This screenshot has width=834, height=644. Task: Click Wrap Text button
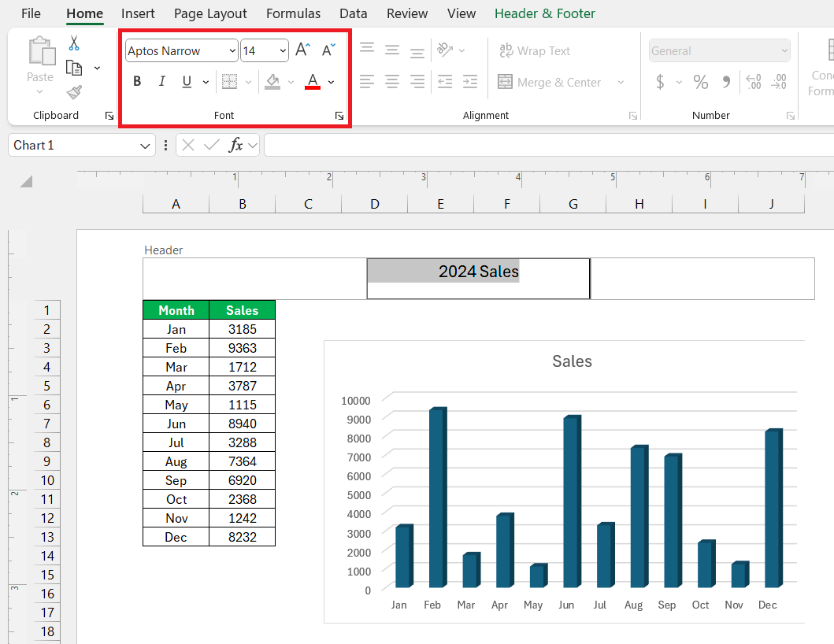click(x=535, y=50)
